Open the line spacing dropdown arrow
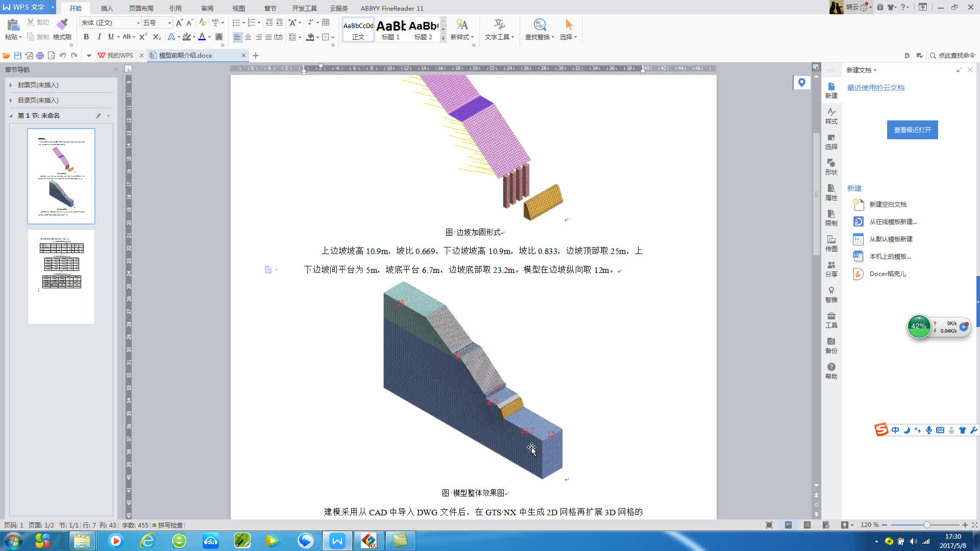The height and width of the screenshot is (551, 980). [300, 37]
